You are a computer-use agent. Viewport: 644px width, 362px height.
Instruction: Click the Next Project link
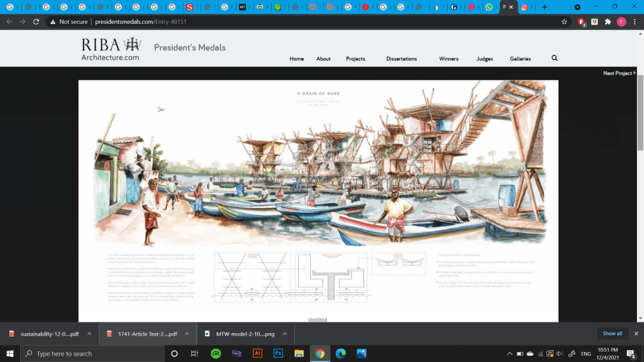click(619, 73)
